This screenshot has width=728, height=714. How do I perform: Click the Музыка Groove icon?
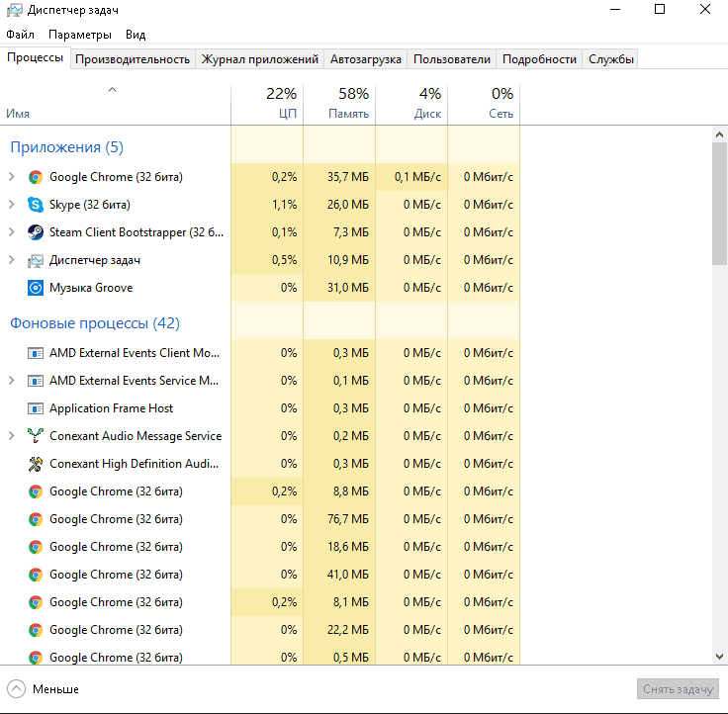[x=36, y=288]
